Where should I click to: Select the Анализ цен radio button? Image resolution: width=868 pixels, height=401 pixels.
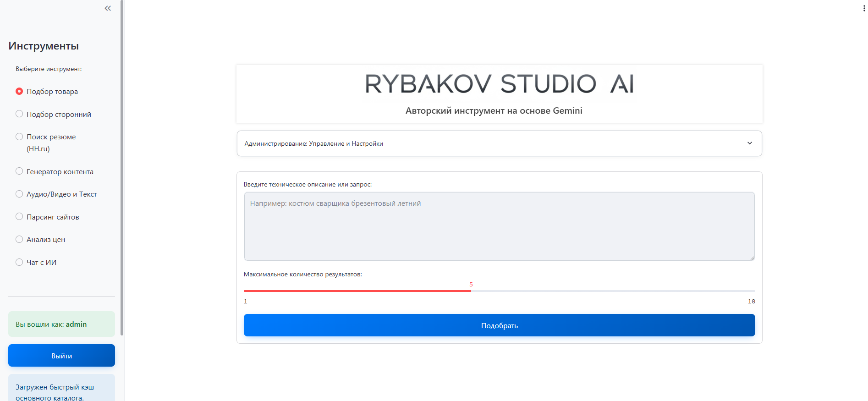click(19, 239)
